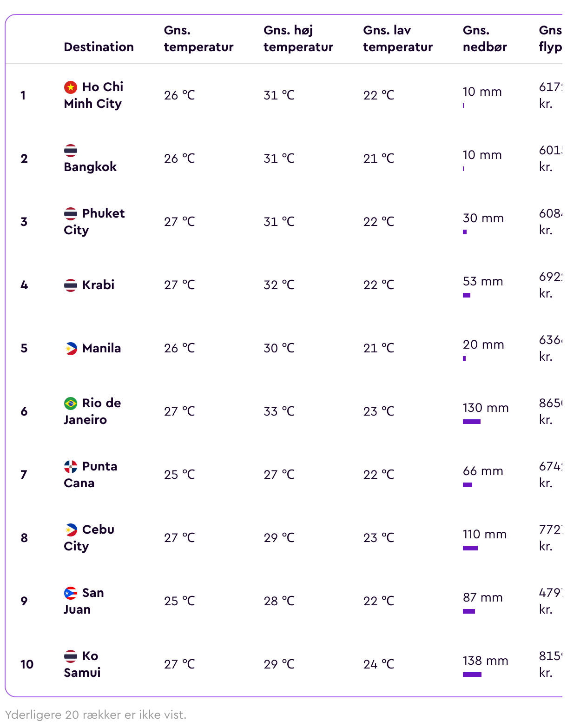Click the 130 mm rainfall bar for Rio de Janeiro
The image size is (567, 728).
click(471, 422)
